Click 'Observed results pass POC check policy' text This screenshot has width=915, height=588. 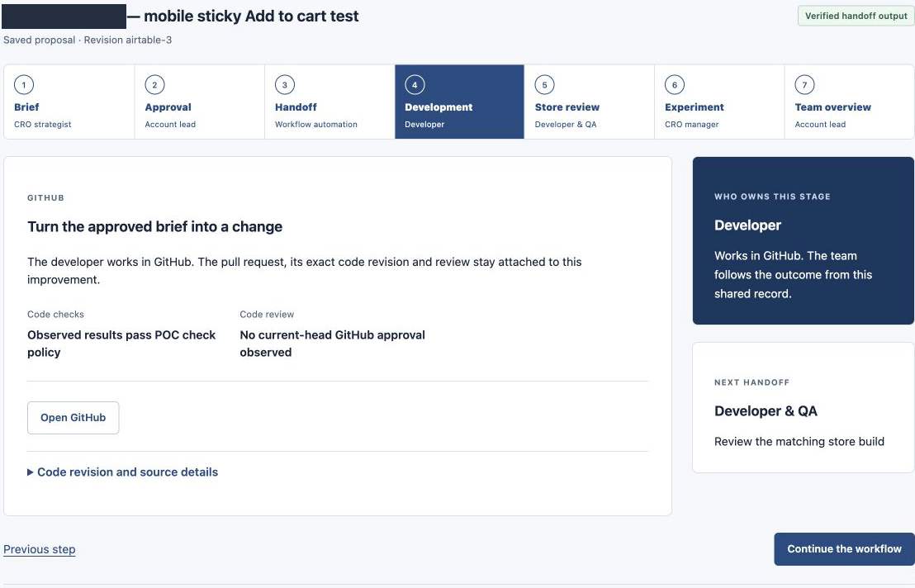pyautogui.click(x=121, y=344)
